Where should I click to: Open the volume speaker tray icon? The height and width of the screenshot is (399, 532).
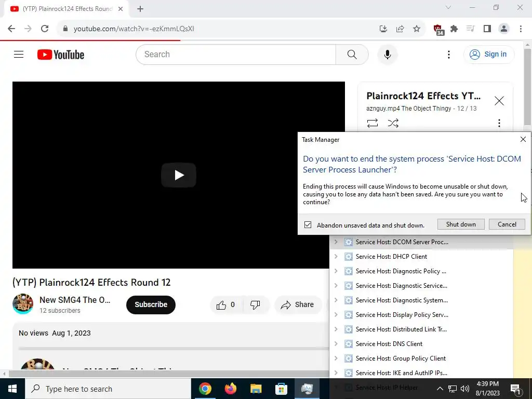click(465, 389)
